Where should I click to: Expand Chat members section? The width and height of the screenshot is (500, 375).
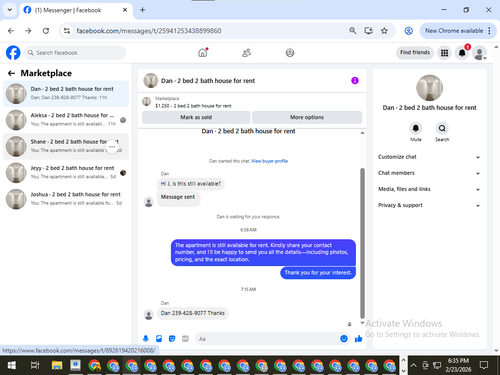click(429, 173)
